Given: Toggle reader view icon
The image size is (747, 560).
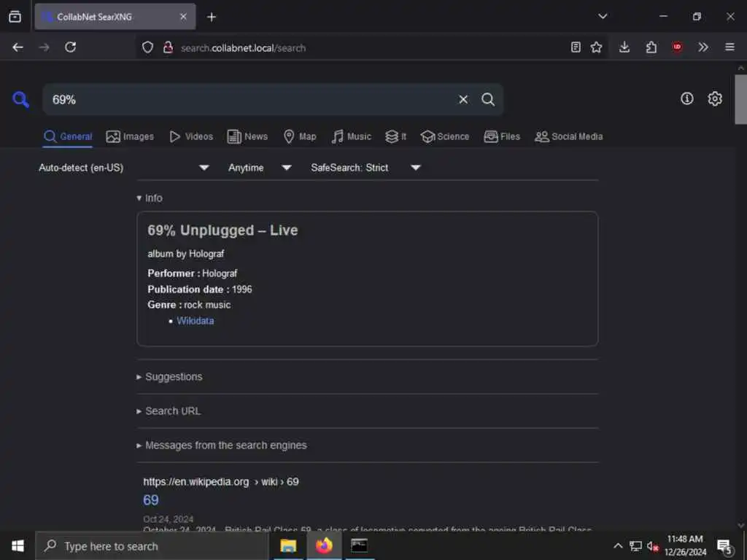Looking at the screenshot, I should coord(576,47).
